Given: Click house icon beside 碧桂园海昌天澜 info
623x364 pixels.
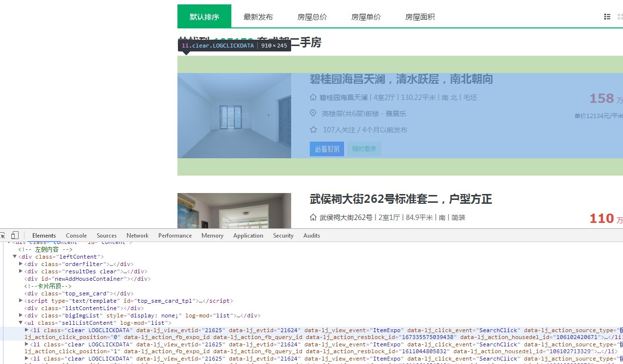Looking at the screenshot, I should click(x=313, y=97).
